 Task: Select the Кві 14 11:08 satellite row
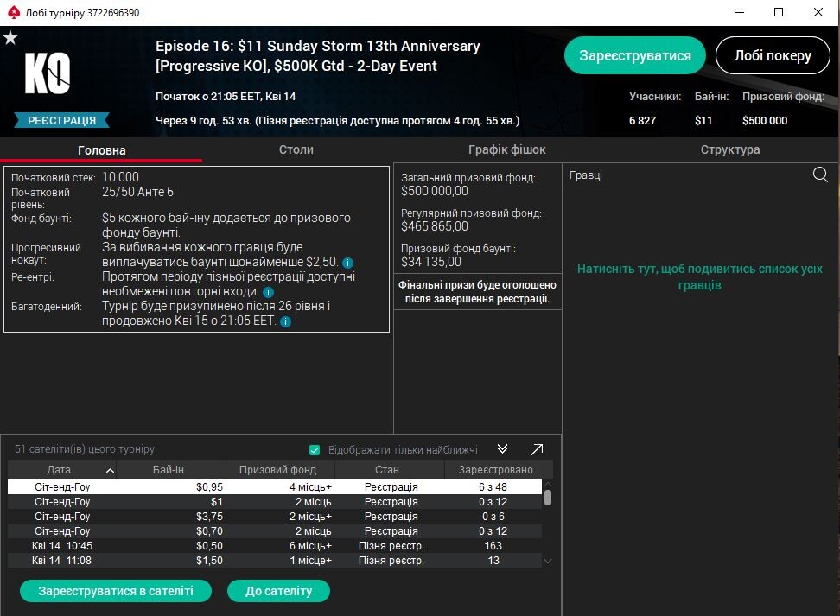click(x=275, y=561)
